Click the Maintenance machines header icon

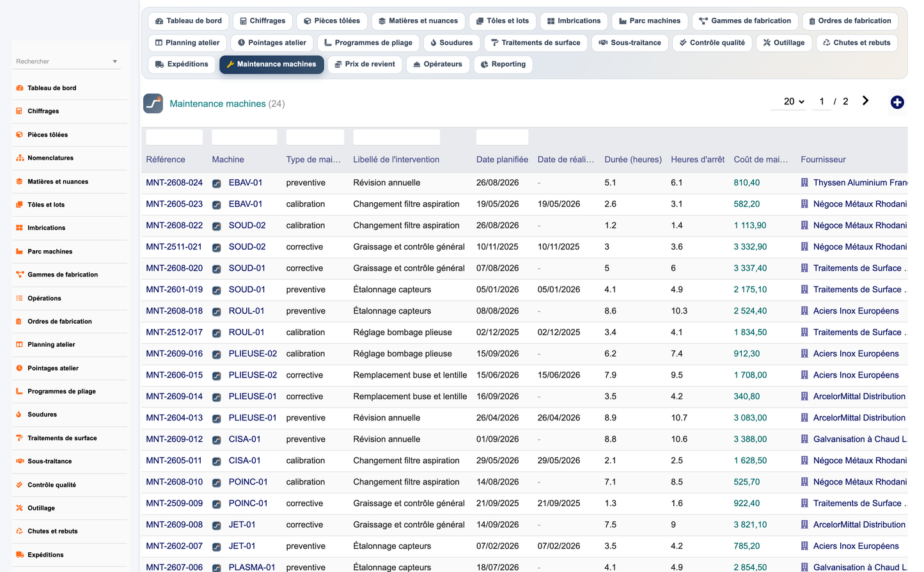pyautogui.click(x=153, y=103)
